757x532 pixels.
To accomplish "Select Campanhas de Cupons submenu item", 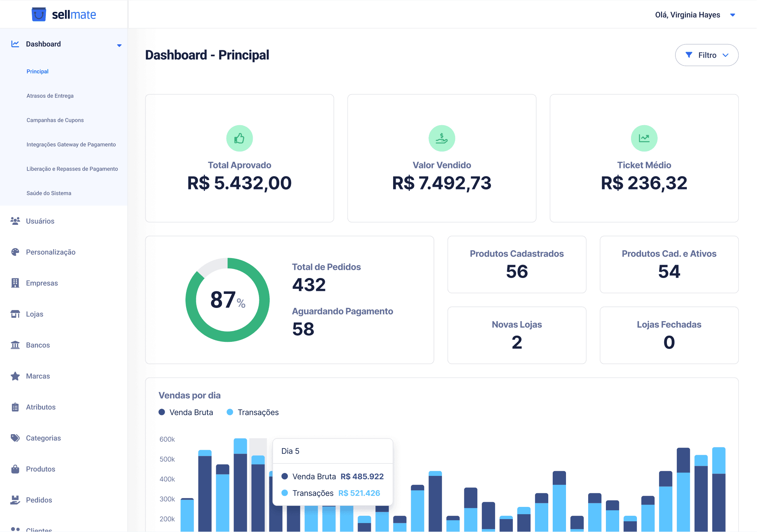I will coord(55,120).
